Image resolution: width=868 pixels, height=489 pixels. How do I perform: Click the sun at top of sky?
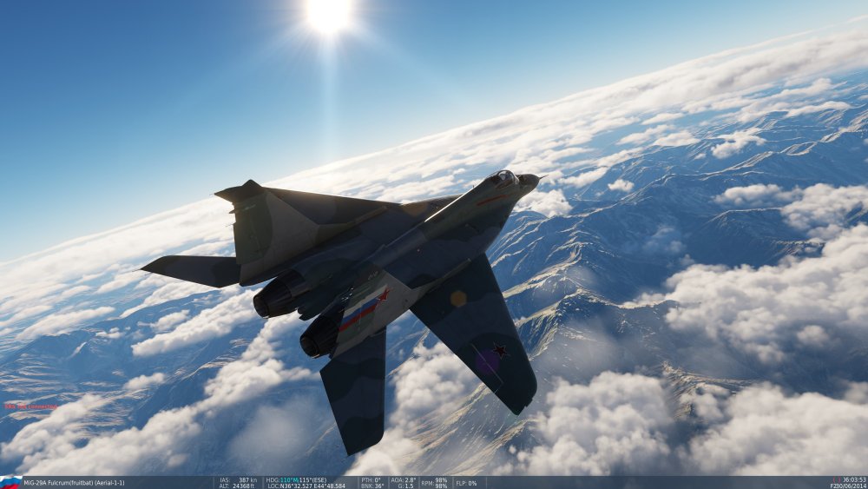[x=330, y=15]
